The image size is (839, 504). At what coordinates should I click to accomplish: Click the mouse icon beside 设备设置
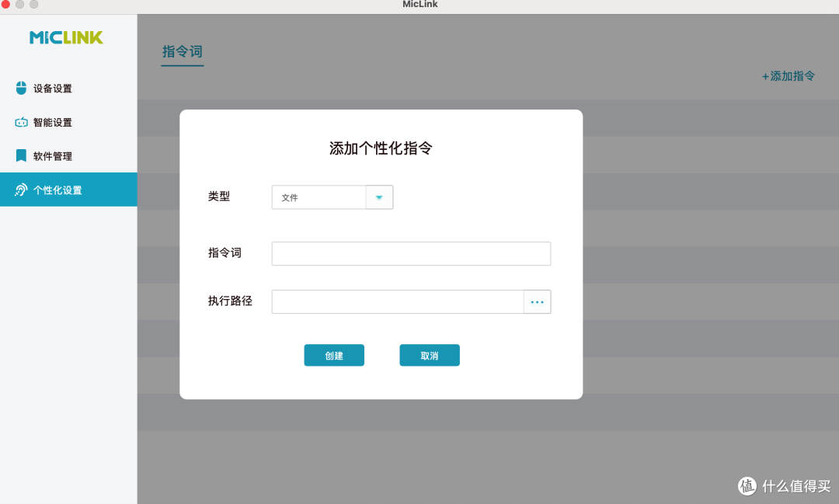[21, 89]
